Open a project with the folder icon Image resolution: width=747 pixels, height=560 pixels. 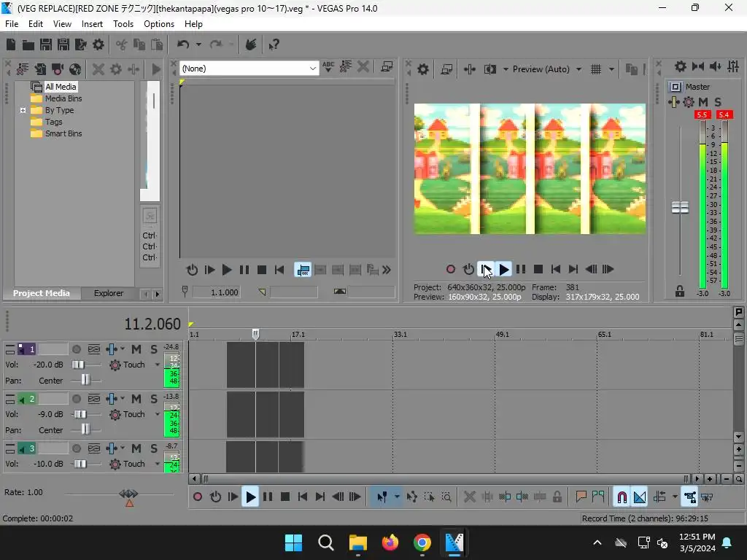[28, 44]
